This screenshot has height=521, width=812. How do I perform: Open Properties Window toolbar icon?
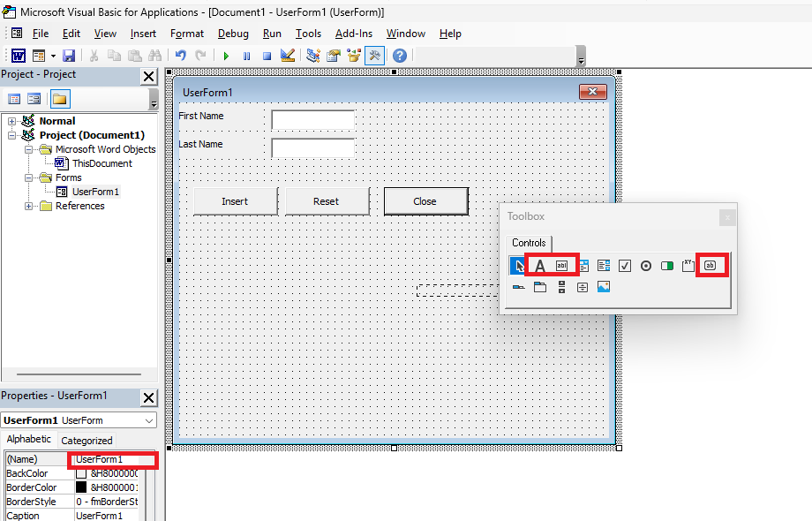pos(334,56)
